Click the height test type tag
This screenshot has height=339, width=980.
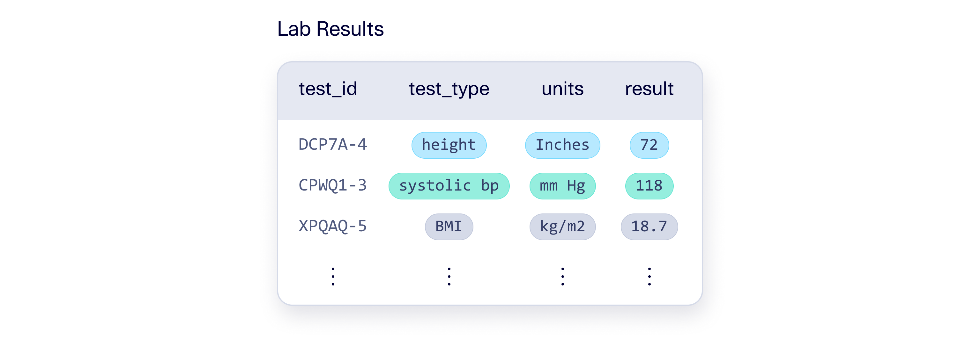[449, 145]
